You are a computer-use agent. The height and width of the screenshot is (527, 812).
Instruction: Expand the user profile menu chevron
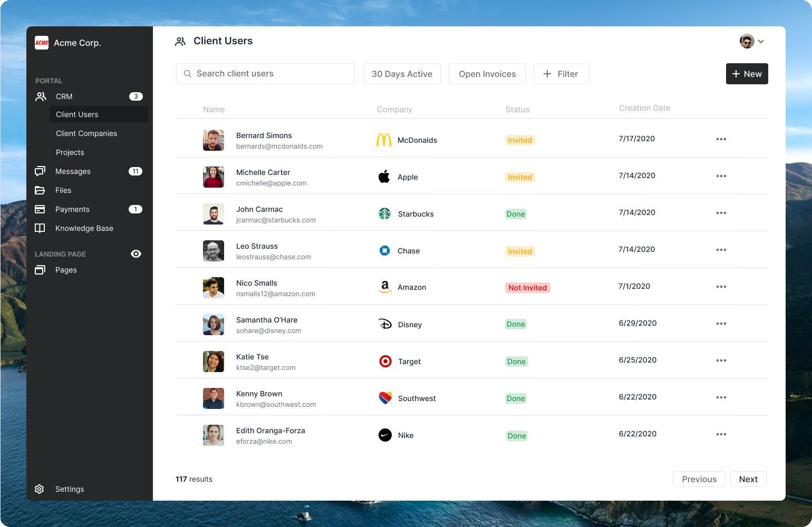pos(761,42)
